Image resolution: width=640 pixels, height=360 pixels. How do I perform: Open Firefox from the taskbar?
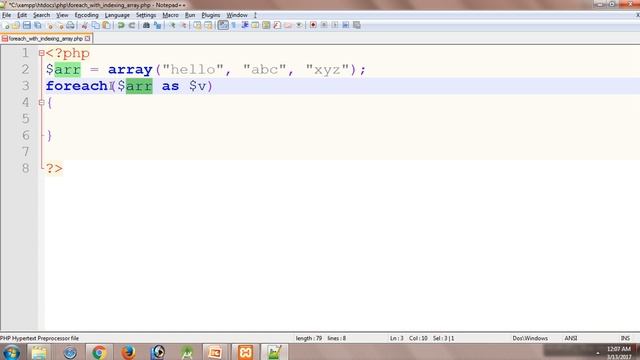click(128, 352)
